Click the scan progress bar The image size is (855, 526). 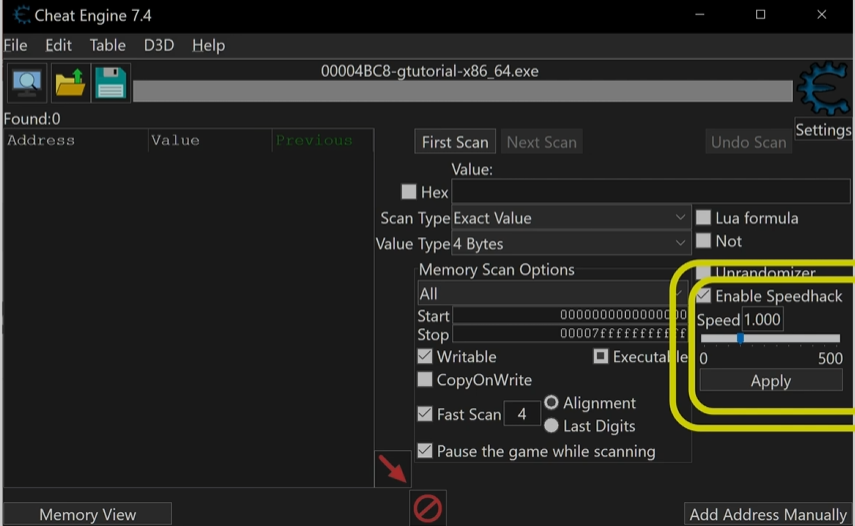tap(462, 91)
